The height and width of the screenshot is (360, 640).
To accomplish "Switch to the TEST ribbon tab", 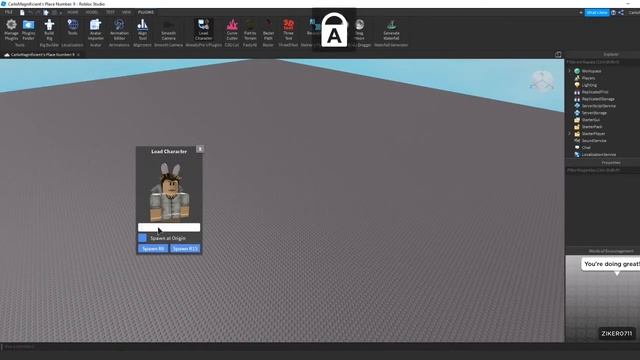I will tap(110, 12).
